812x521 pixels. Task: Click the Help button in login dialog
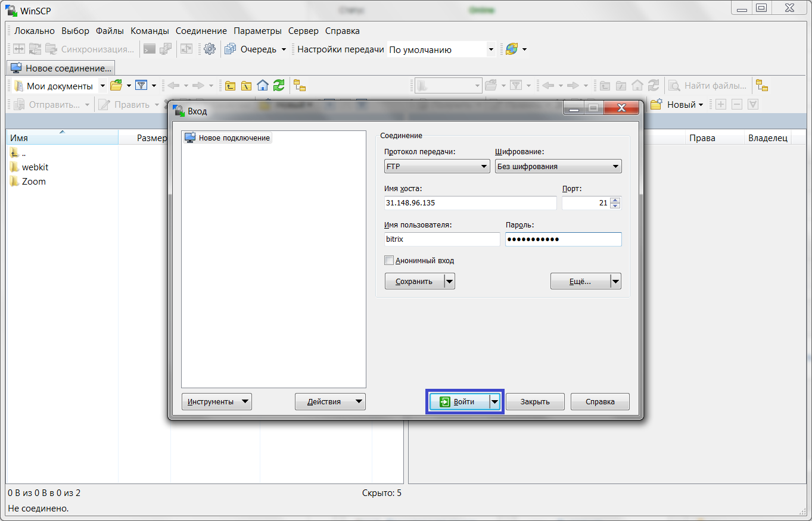coord(600,401)
